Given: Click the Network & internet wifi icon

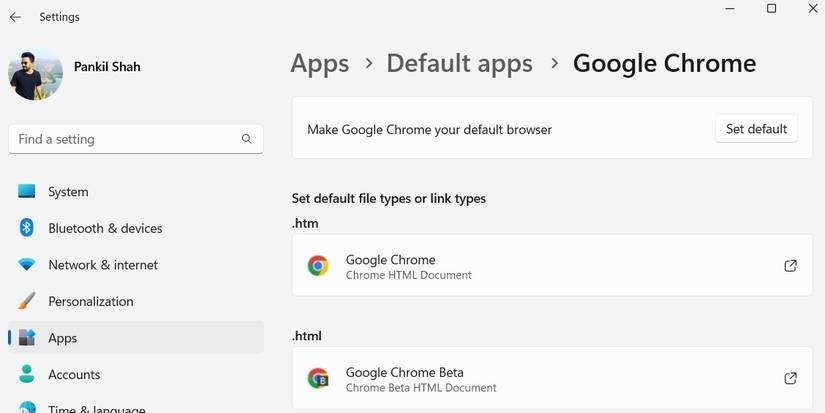Looking at the screenshot, I should (27, 265).
